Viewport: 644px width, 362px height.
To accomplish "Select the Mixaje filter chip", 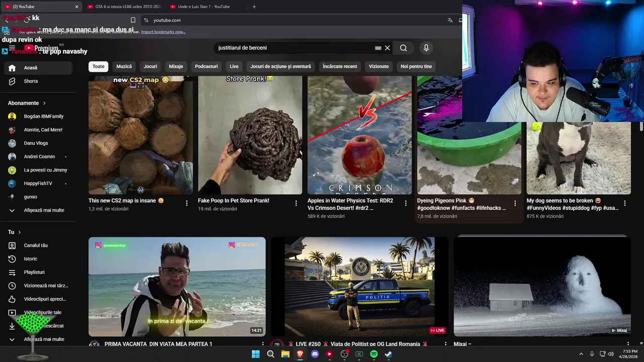I will tap(176, 66).
